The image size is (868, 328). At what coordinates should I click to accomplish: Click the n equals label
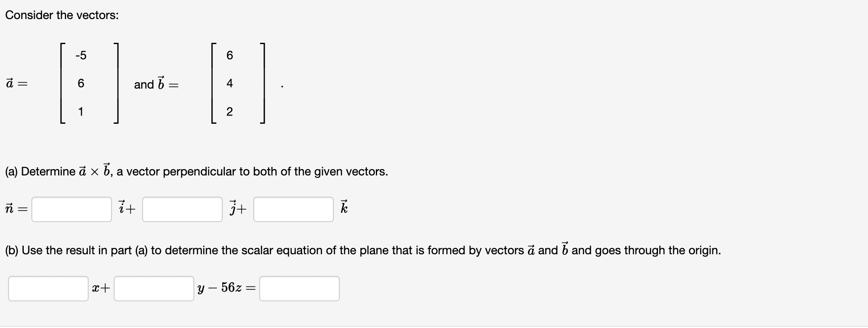coord(15,208)
